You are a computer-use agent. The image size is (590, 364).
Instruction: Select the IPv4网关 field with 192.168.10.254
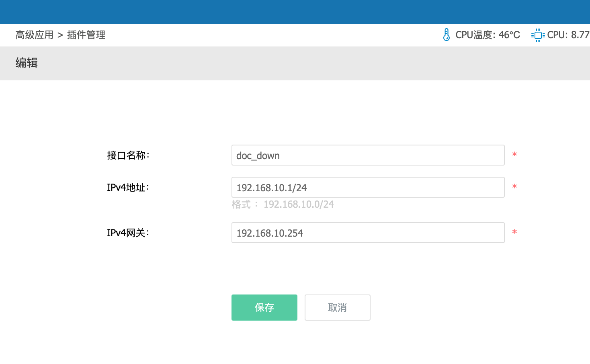tap(368, 233)
